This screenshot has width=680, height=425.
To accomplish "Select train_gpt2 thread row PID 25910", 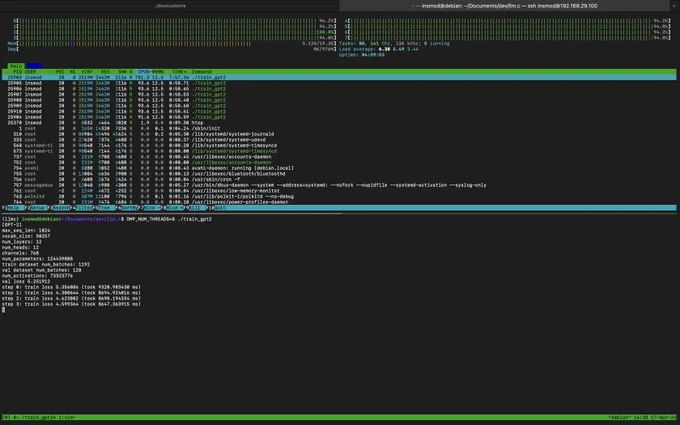I will [339, 111].
